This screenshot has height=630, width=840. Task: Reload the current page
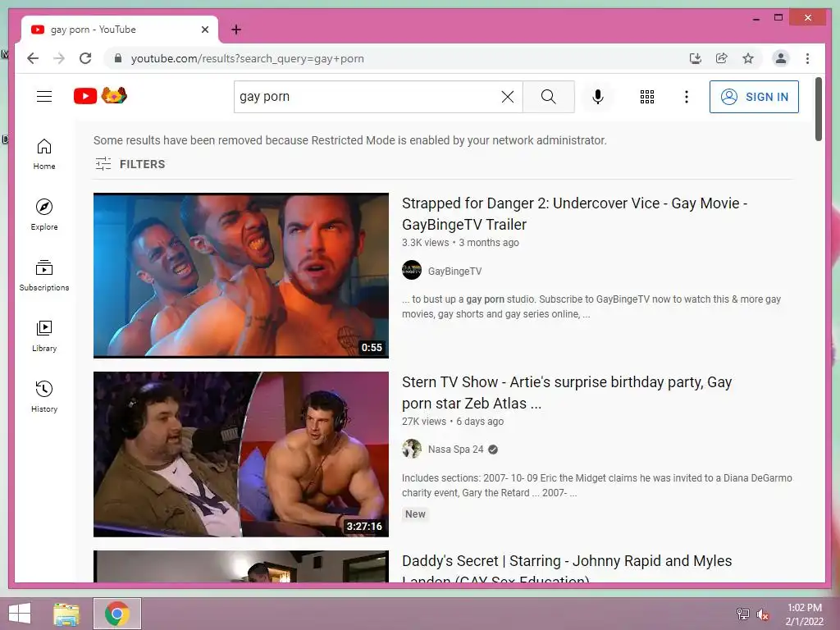(x=85, y=58)
